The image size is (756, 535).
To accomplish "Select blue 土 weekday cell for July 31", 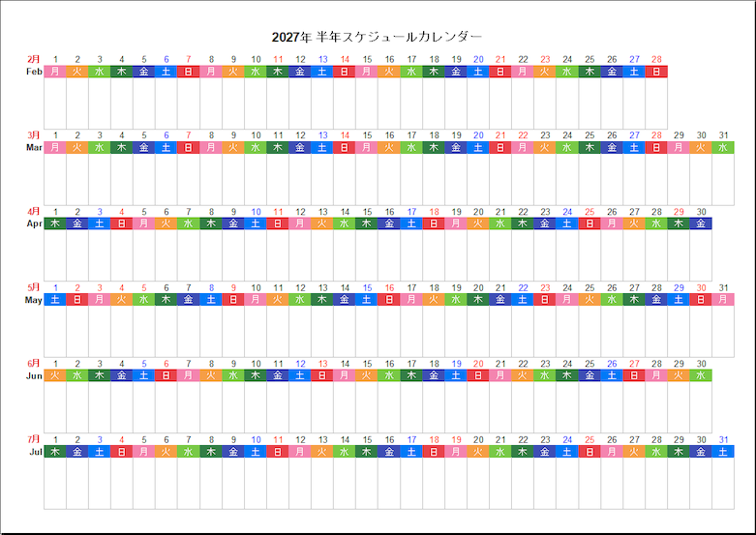I will point(723,452).
